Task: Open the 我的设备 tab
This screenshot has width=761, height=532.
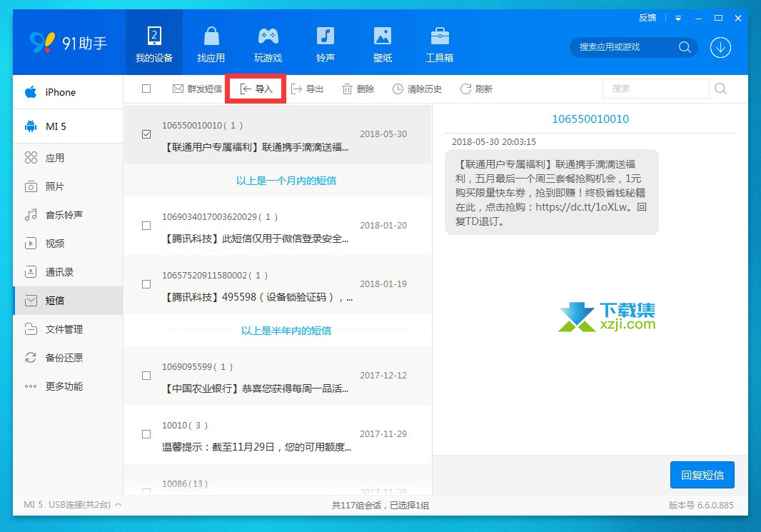Action: 154,44
